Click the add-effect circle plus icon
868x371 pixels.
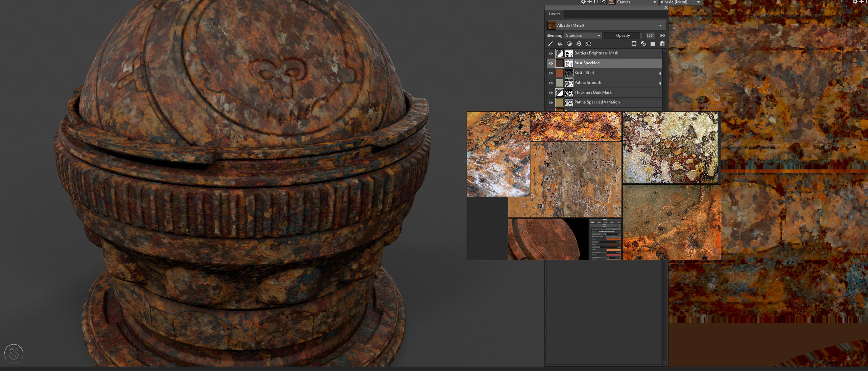643,44
